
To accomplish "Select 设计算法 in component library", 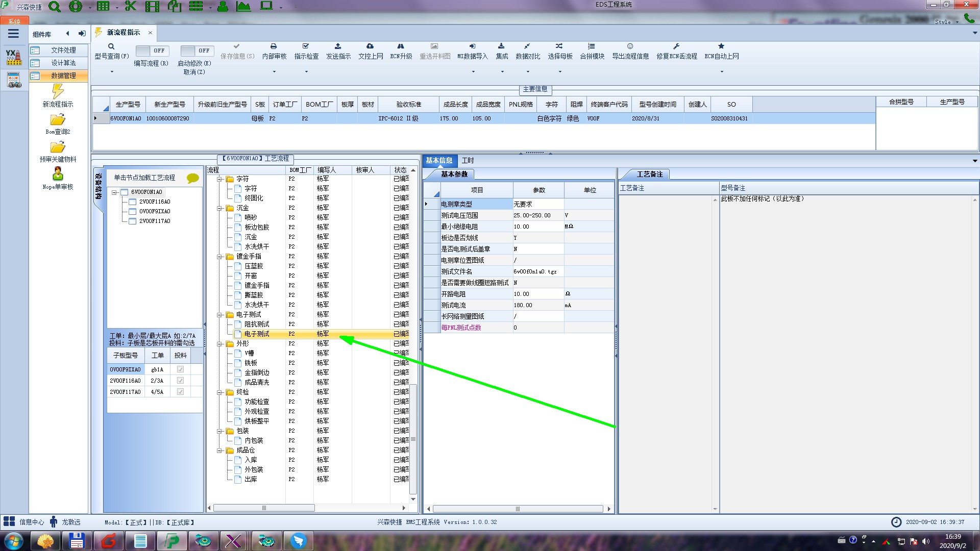I will [x=63, y=63].
